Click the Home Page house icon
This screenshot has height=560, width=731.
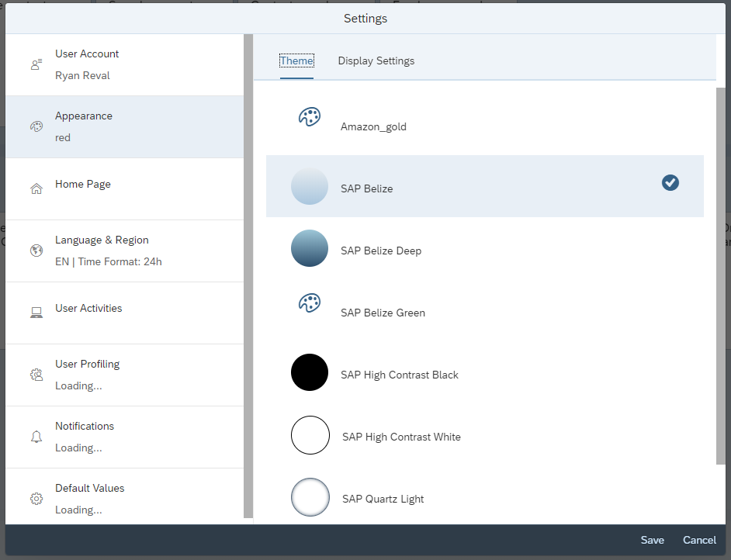36,188
